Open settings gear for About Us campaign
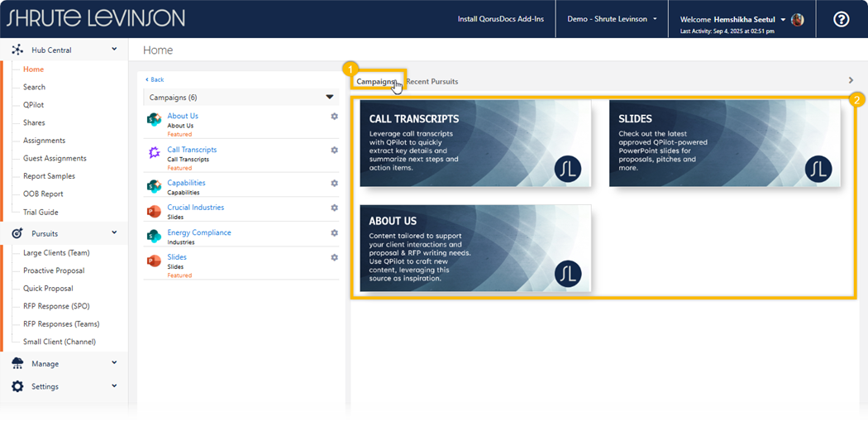The width and height of the screenshot is (868, 421). [x=334, y=117]
